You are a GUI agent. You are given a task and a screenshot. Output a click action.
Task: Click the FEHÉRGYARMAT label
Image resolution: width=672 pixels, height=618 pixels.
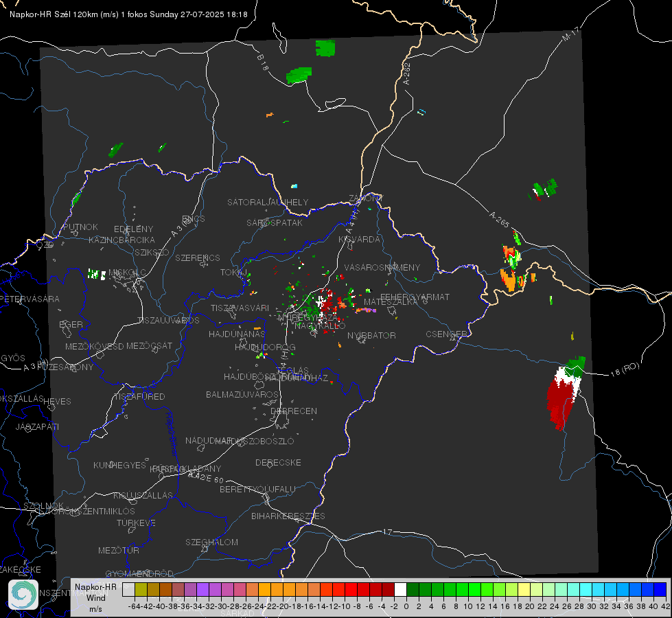(x=415, y=297)
